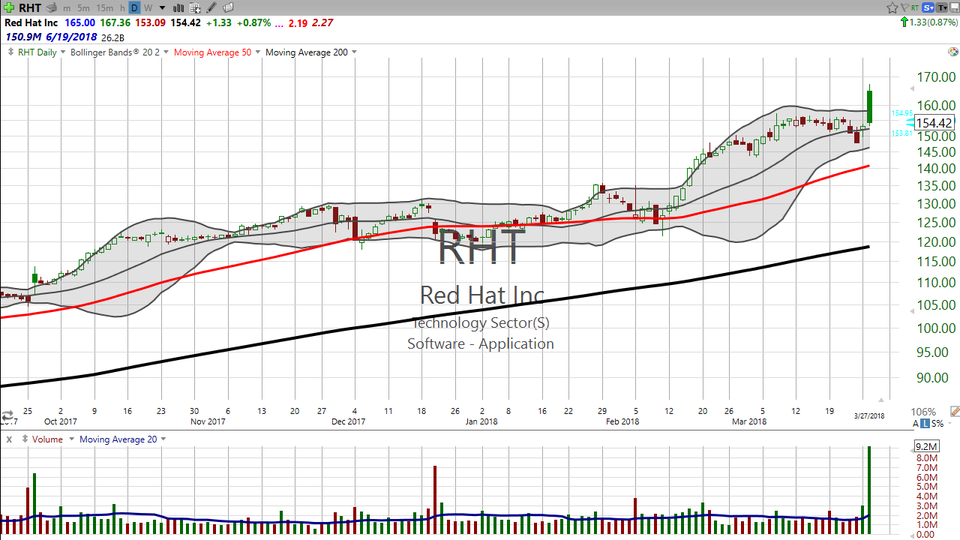This screenshot has height=540, width=960.
Task: Open the Volume indicator dropdown
Action: click(71, 439)
